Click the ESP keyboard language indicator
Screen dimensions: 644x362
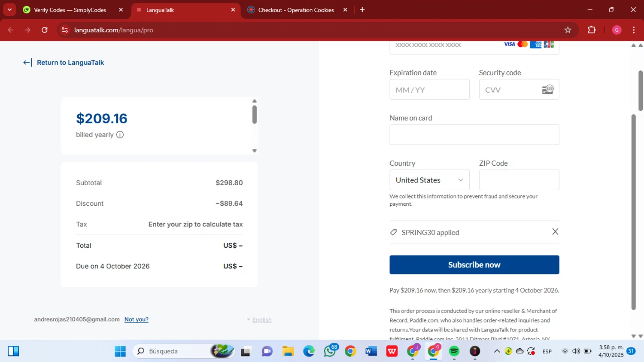coord(547,351)
